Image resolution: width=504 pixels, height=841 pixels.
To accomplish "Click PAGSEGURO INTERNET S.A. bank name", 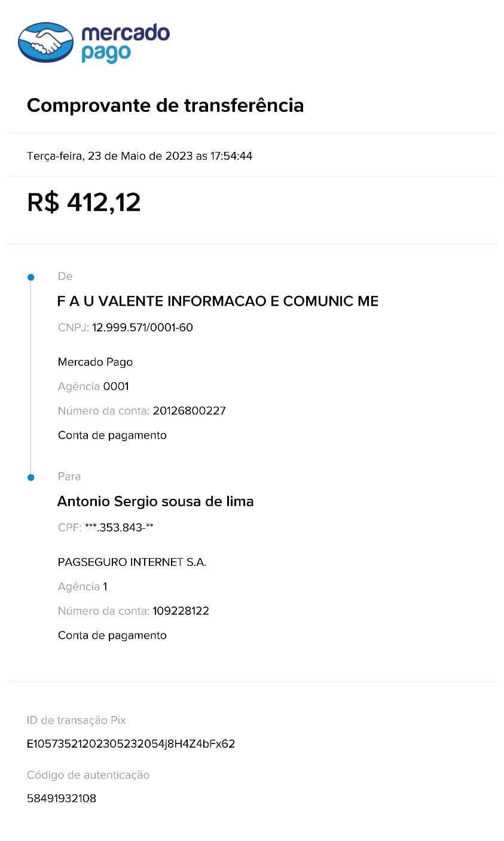I will pos(132,562).
